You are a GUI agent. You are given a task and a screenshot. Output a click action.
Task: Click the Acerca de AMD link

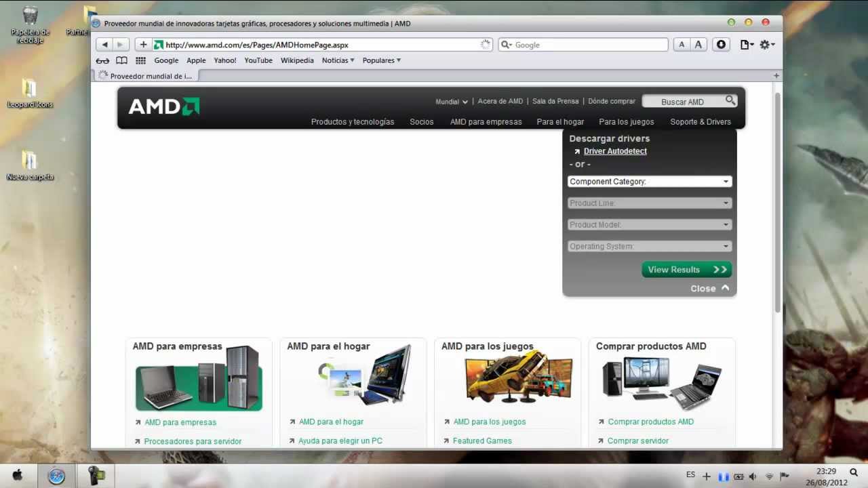(x=500, y=101)
